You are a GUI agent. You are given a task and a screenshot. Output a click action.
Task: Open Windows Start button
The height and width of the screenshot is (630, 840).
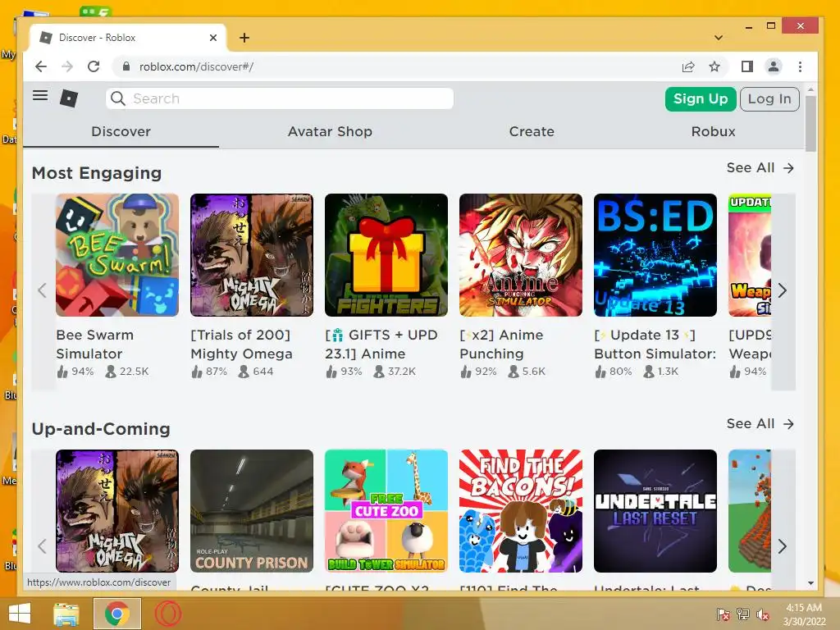tap(20, 614)
